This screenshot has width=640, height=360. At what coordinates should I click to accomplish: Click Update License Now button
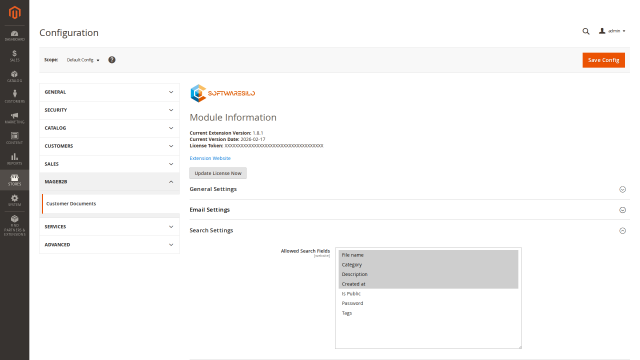point(218,173)
